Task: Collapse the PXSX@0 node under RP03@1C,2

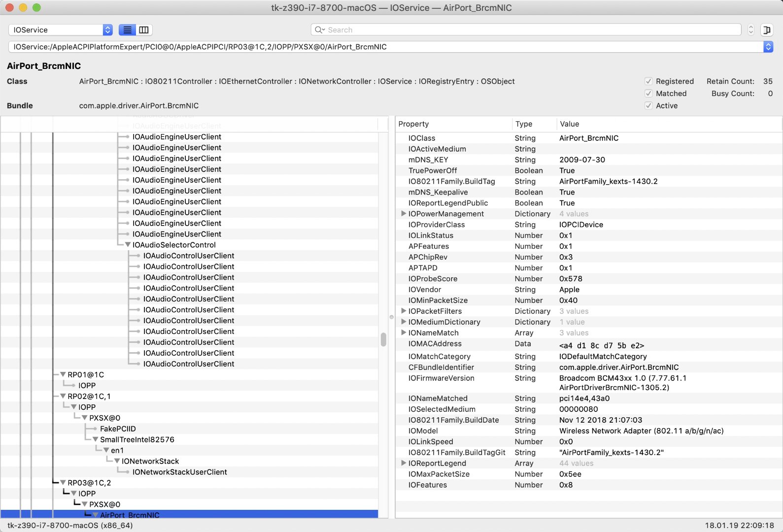Action: pyautogui.click(x=85, y=505)
